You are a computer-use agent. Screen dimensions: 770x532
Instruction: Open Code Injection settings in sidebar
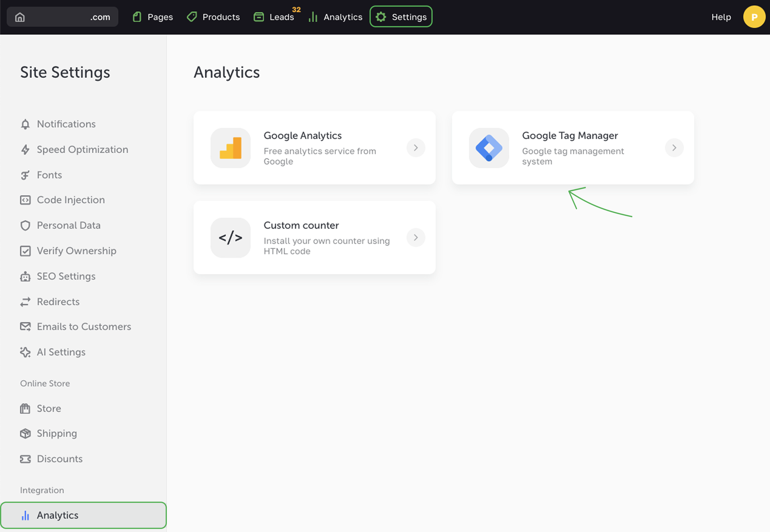click(71, 200)
